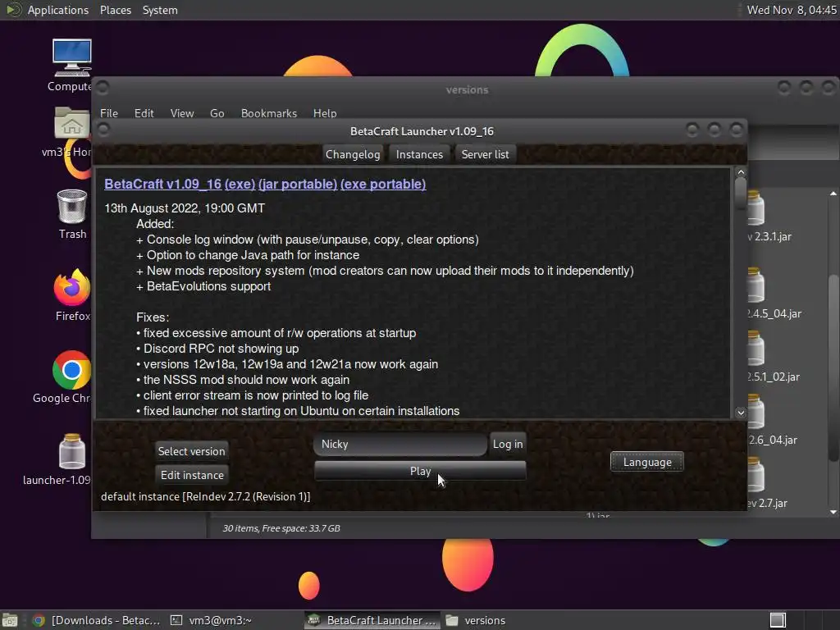Click the Log in button
The height and width of the screenshot is (630, 840).
coord(507,444)
